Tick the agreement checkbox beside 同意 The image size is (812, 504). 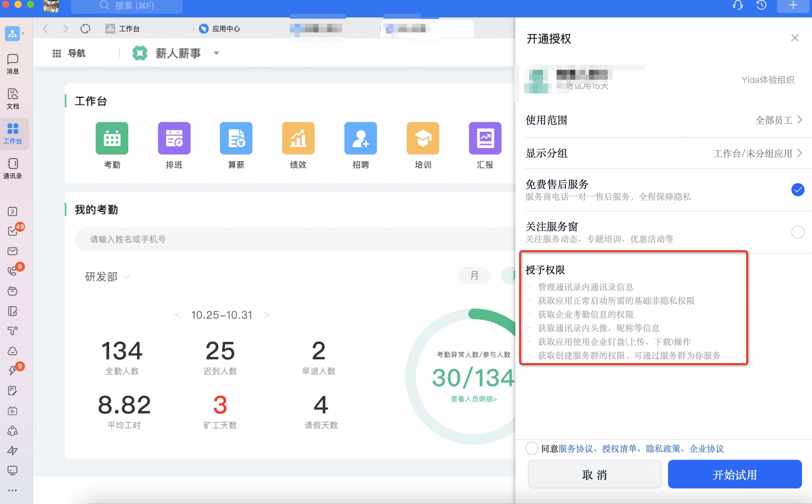pos(532,448)
